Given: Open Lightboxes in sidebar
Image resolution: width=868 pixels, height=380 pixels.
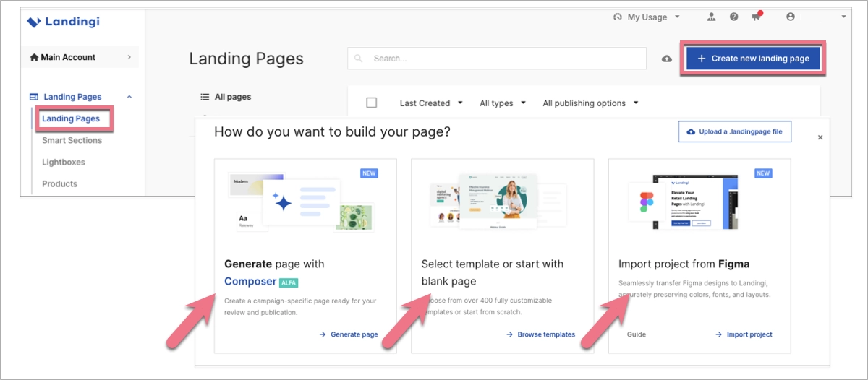Looking at the screenshot, I should tap(64, 162).
